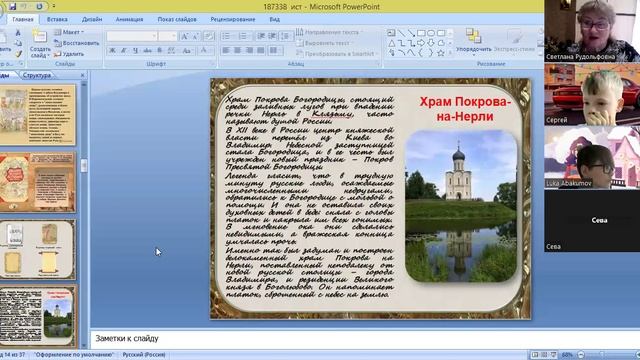Open the Вставка ribbon tab
This screenshot has height=360, width=640.
click(57, 19)
